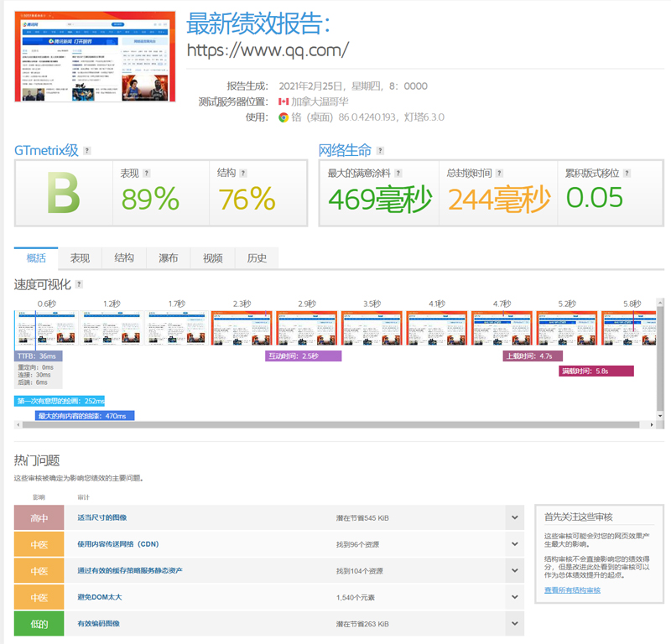Click the 0.05 layout shift value
This screenshot has height=644, width=671.
coord(595,197)
